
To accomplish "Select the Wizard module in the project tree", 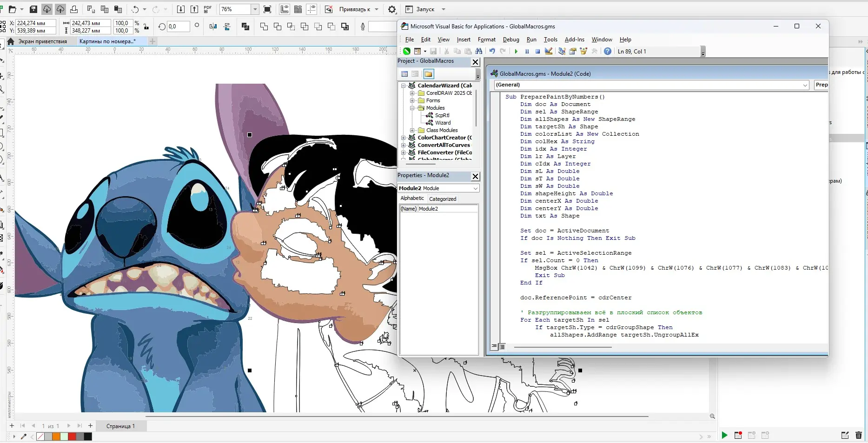I will 443,123.
